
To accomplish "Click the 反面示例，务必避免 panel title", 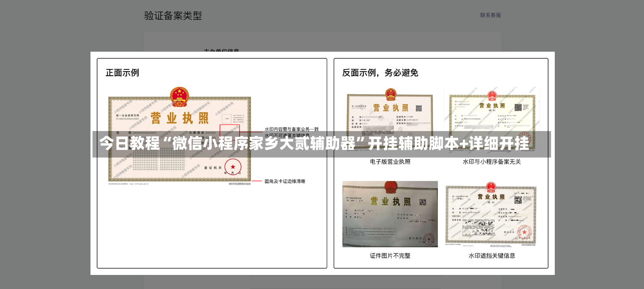I will point(380,73).
